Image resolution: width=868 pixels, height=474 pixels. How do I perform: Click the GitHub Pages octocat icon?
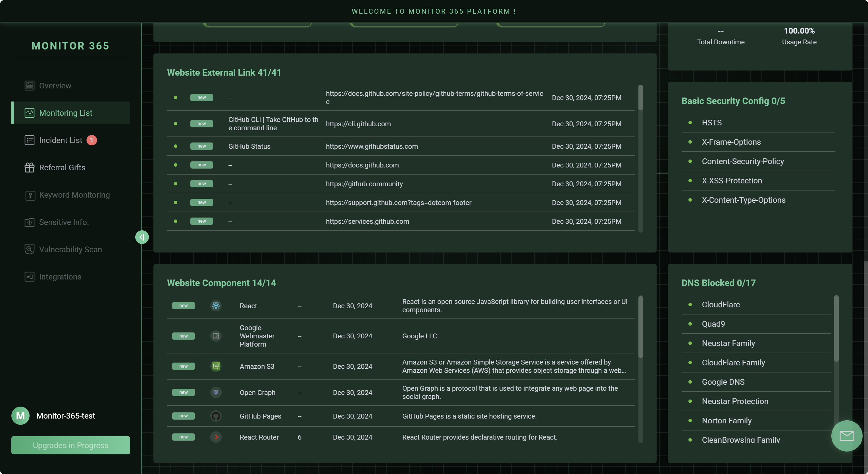pos(216,416)
